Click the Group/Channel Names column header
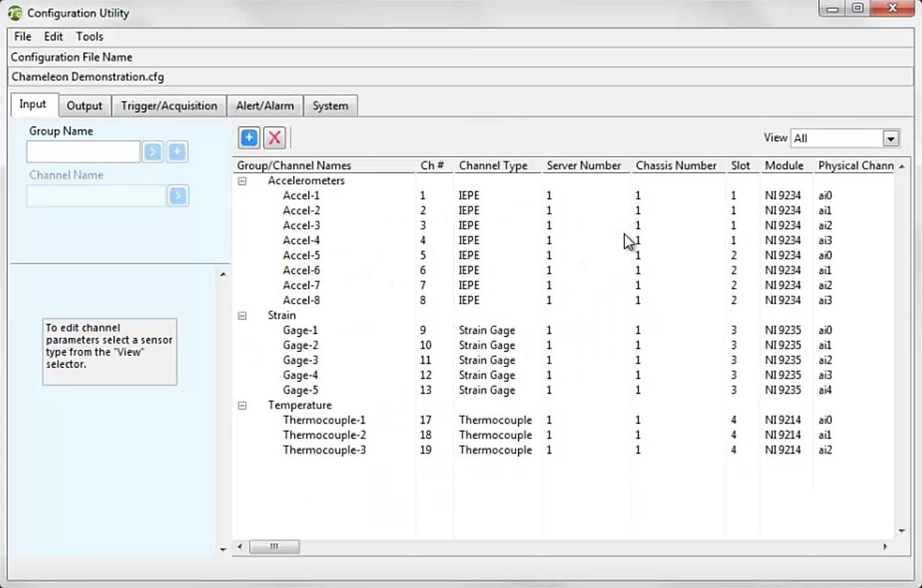Viewport: 922px width, 588px height. coord(325,166)
